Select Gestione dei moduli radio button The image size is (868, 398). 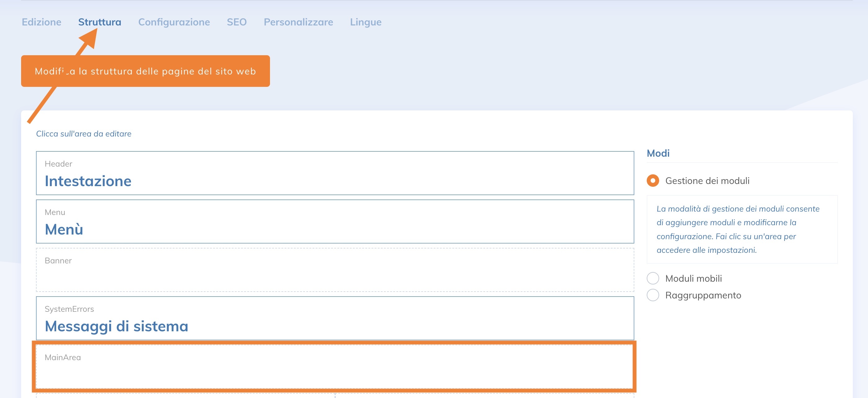[653, 181]
